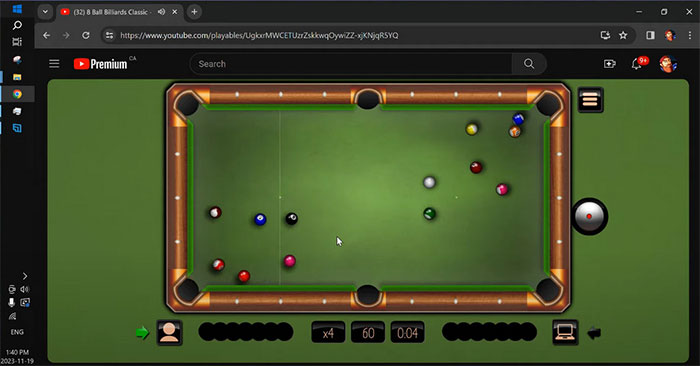Go to YouTube Premium home logo

click(x=101, y=64)
